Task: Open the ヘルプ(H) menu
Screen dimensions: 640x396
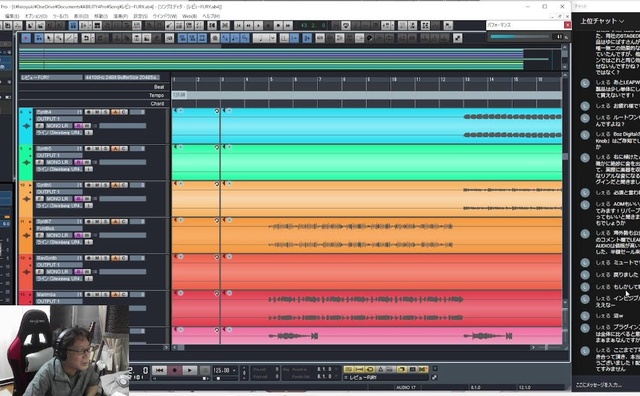Action: [211, 16]
